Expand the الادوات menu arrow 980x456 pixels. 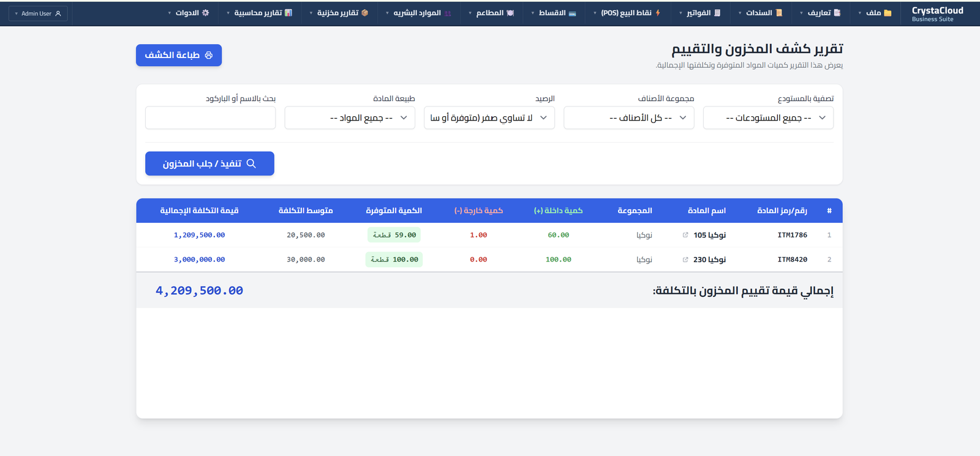170,13
